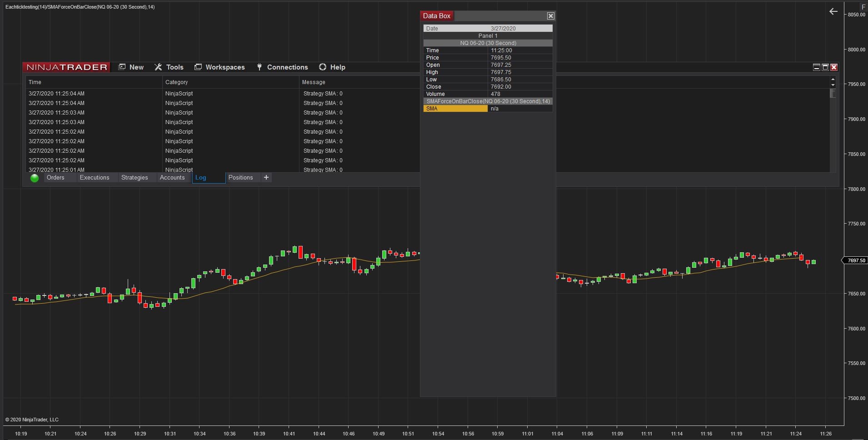The image size is (868, 440).
Task: Minimize the NinjaTrader Control Center window
Action: 816,67
